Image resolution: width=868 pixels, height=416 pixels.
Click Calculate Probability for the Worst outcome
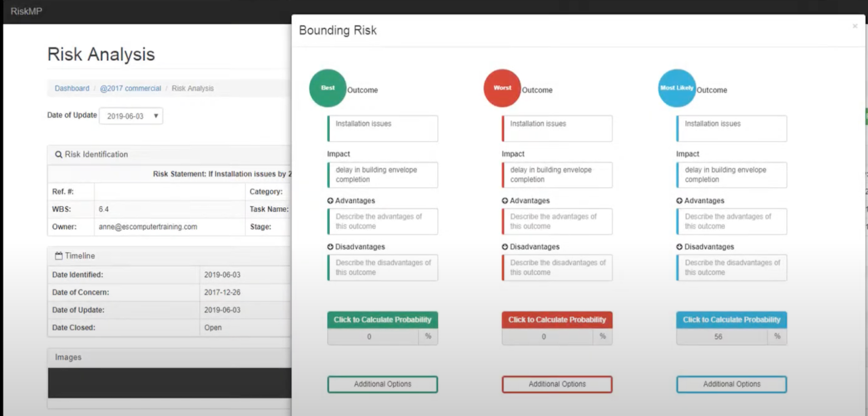coord(557,319)
